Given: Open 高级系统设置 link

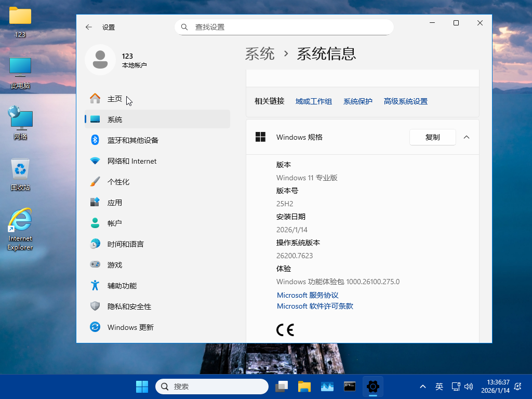Looking at the screenshot, I should (x=405, y=101).
